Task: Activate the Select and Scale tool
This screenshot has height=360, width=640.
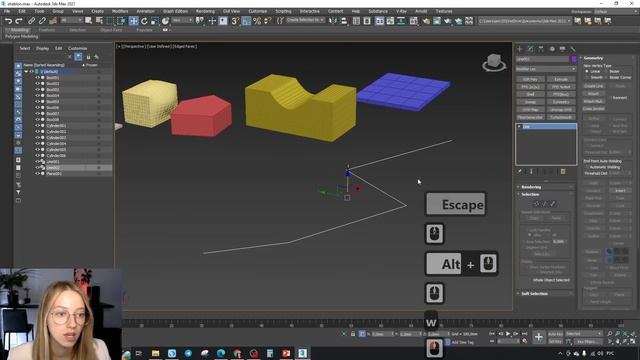Action: [155, 20]
